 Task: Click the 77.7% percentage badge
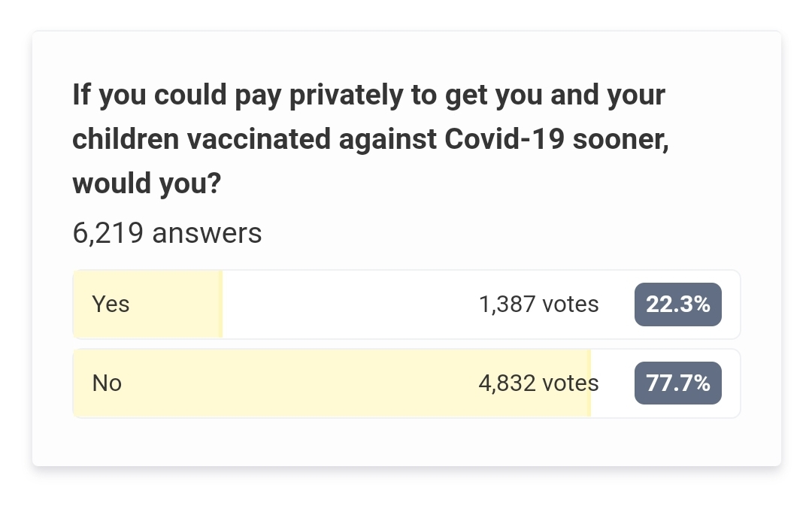click(678, 383)
